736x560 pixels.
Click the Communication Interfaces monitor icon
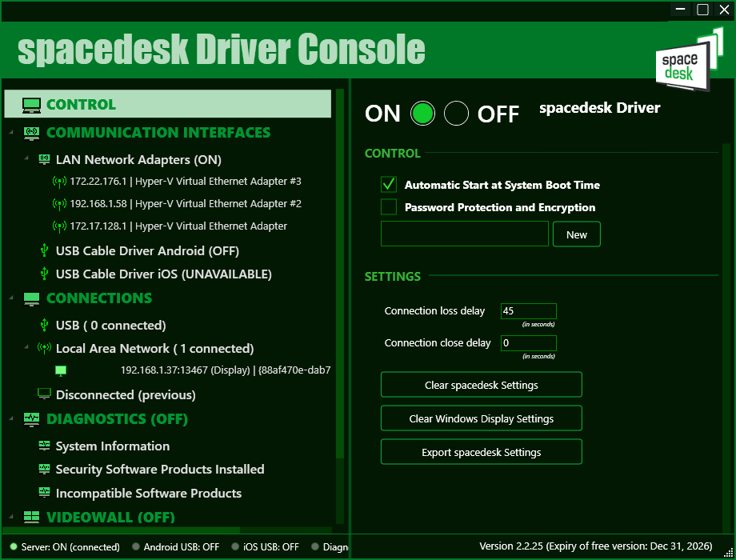(31, 134)
